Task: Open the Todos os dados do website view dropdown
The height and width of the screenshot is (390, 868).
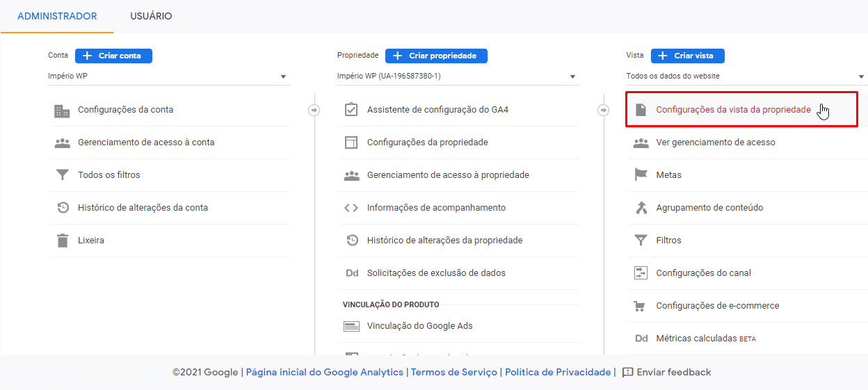Action: tap(746, 76)
